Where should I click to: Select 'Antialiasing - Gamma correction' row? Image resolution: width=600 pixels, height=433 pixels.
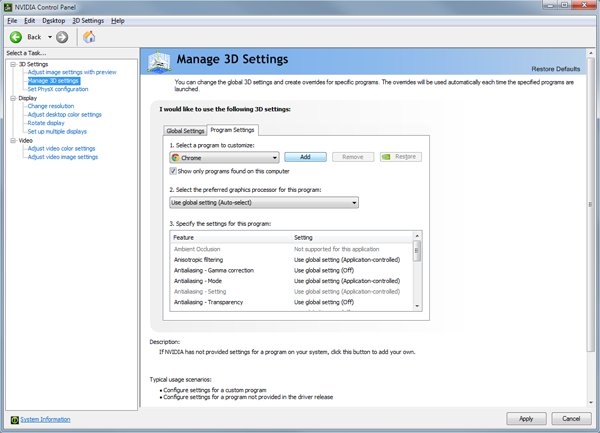[x=292, y=270]
